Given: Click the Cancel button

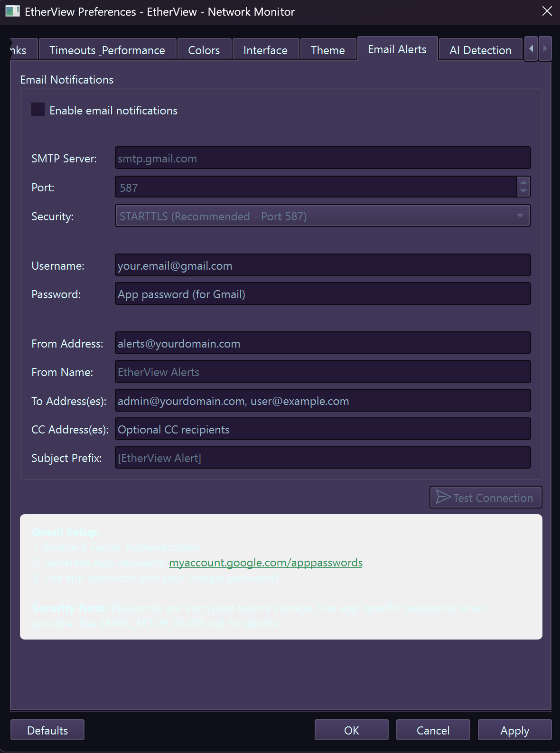Looking at the screenshot, I should 433,730.
